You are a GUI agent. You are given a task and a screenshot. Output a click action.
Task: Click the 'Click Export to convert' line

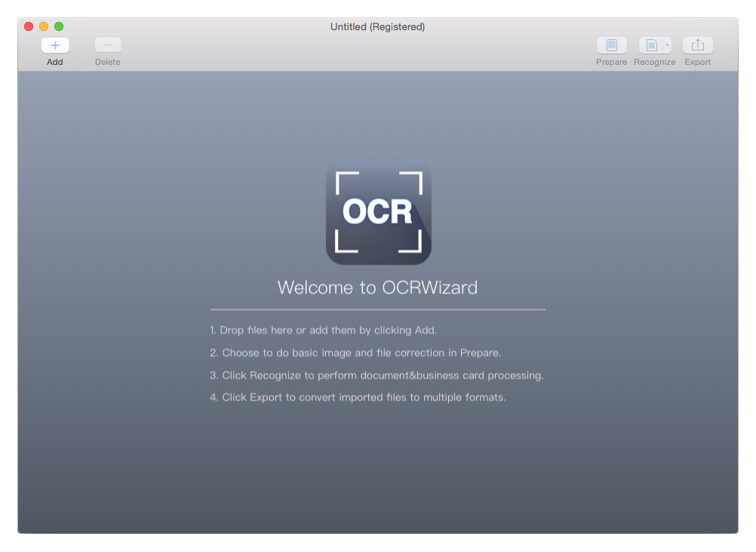click(358, 397)
